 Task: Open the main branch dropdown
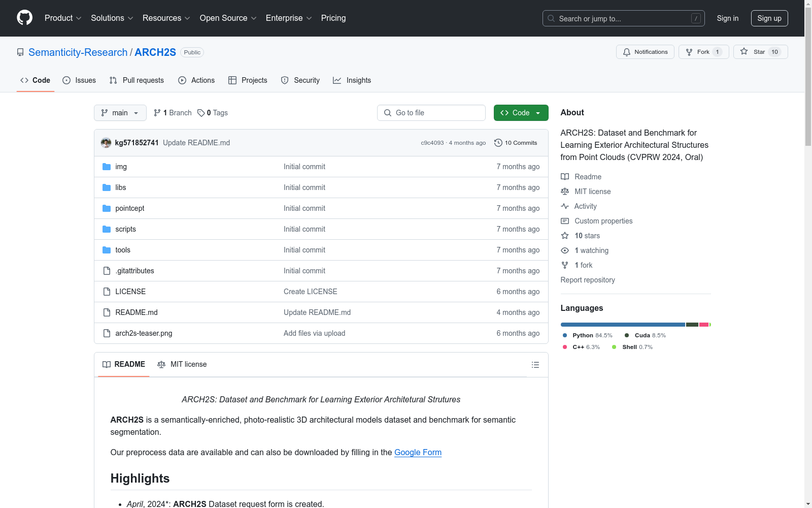120,113
